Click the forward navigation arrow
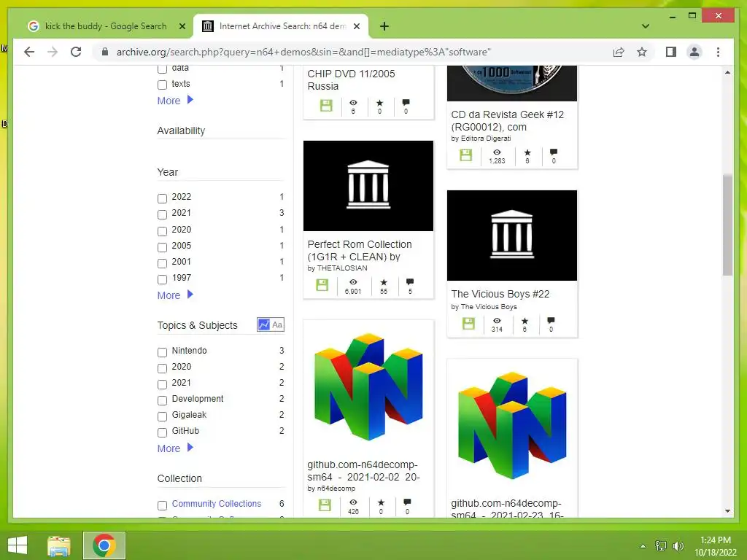The width and height of the screenshot is (747, 560). (x=53, y=52)
